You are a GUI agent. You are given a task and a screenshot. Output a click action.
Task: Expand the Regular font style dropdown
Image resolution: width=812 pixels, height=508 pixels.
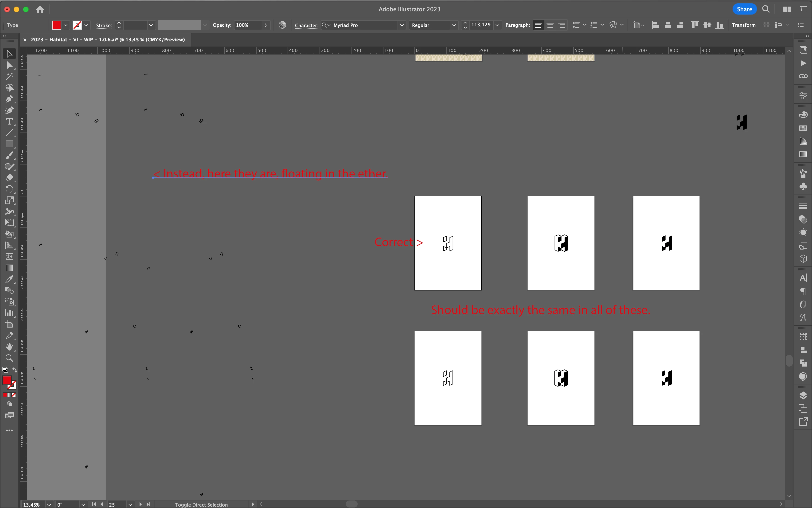[x=454, y=25]
